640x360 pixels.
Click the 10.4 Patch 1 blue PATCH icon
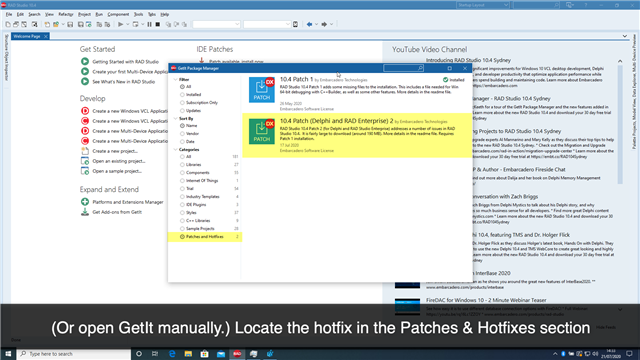(262, 90)
